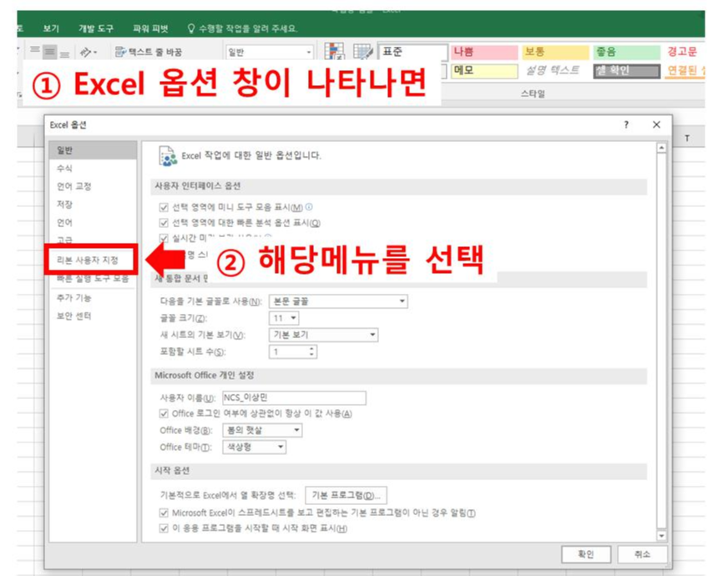This screenshot has height=576, width=728.
Task: Click the top align icon in ribbon
Action: [35, 50]
